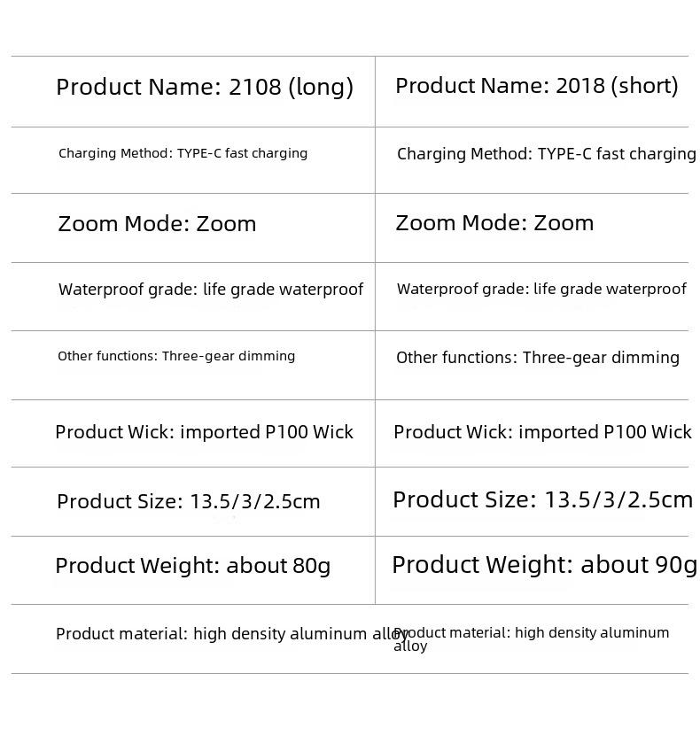This screenshot has width=700, height=735.
Task: Click the wrapped word 'alloy' in right material cell
Action: pyautogui.click(x=410, y=646)
